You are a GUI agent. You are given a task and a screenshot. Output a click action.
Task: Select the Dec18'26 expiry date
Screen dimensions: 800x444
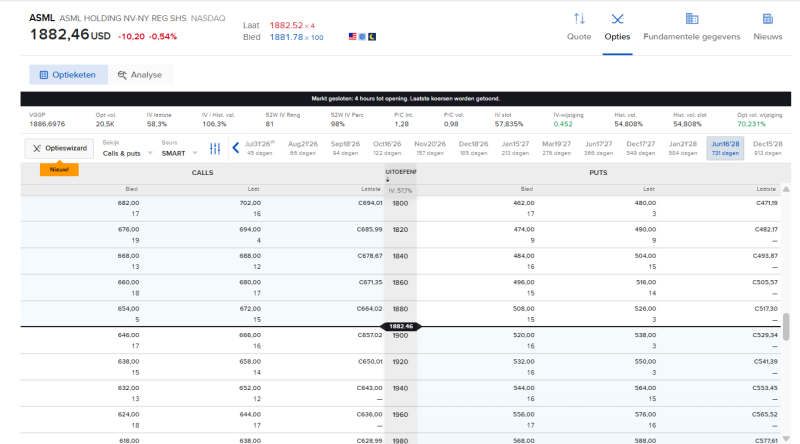pyautogui.click(x=473, y=148)
